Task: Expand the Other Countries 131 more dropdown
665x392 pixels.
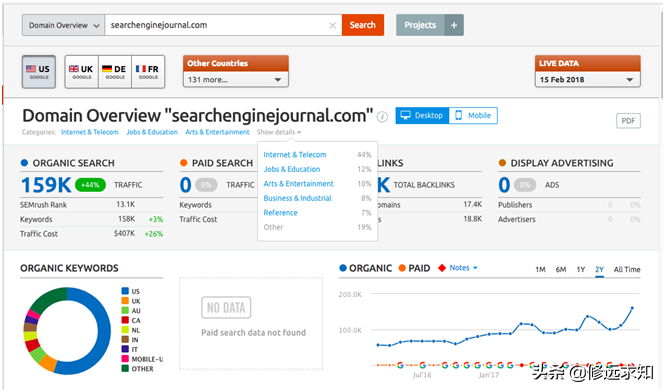Action: 236,79
